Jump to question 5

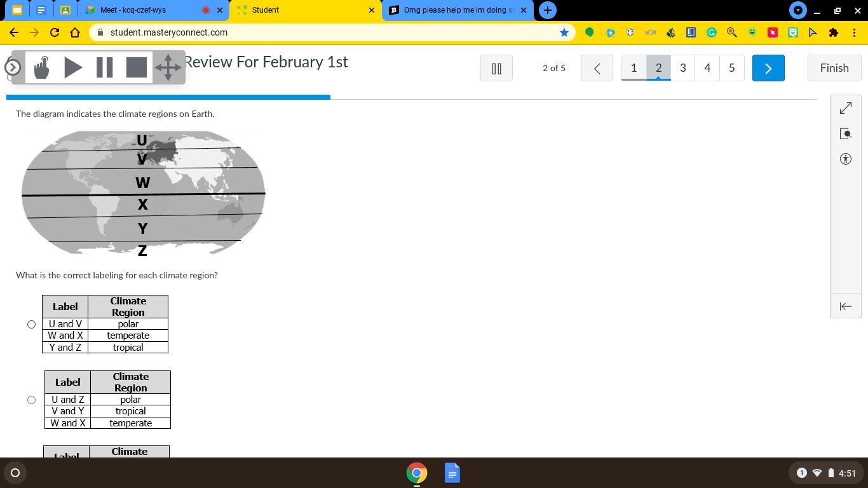731,68
